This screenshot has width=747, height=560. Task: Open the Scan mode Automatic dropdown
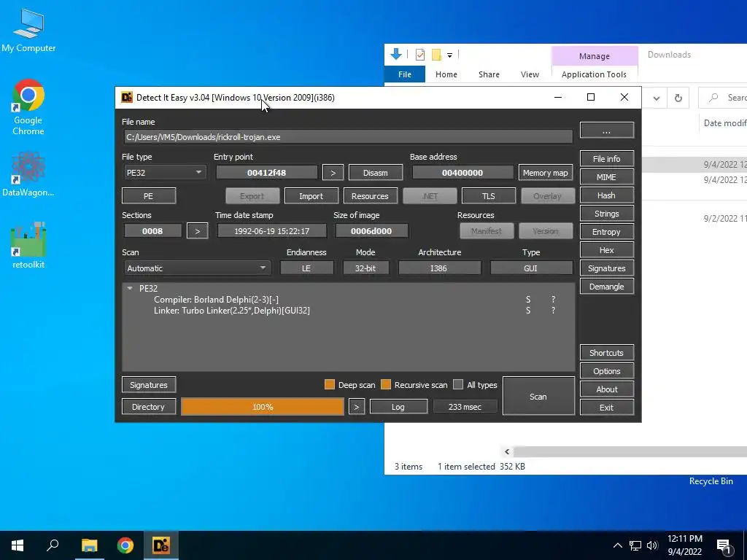click(x=197, y=268)
